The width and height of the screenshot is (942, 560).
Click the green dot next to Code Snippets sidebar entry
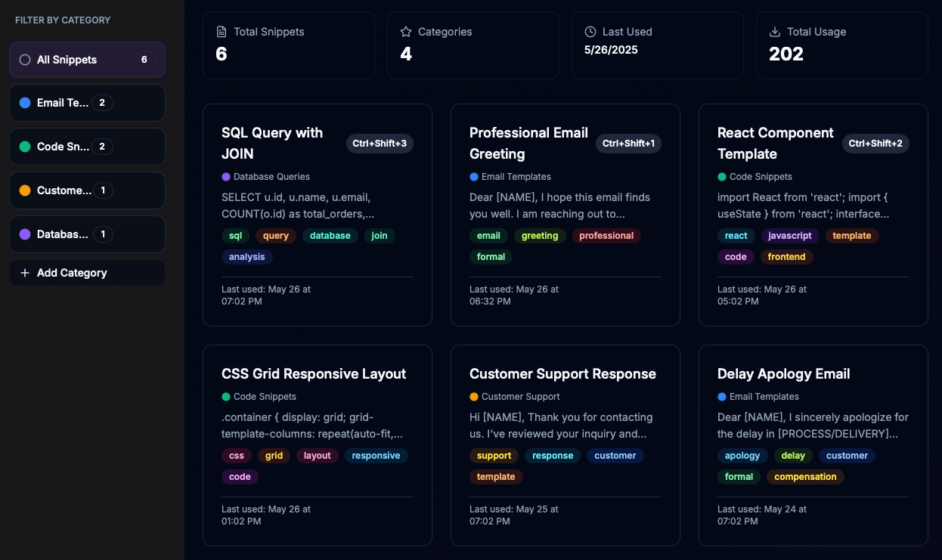click(25, 147)
